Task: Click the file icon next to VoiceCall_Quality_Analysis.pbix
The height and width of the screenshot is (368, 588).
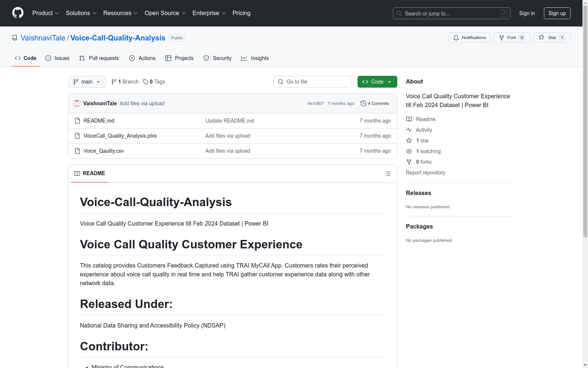Action: 77,136
